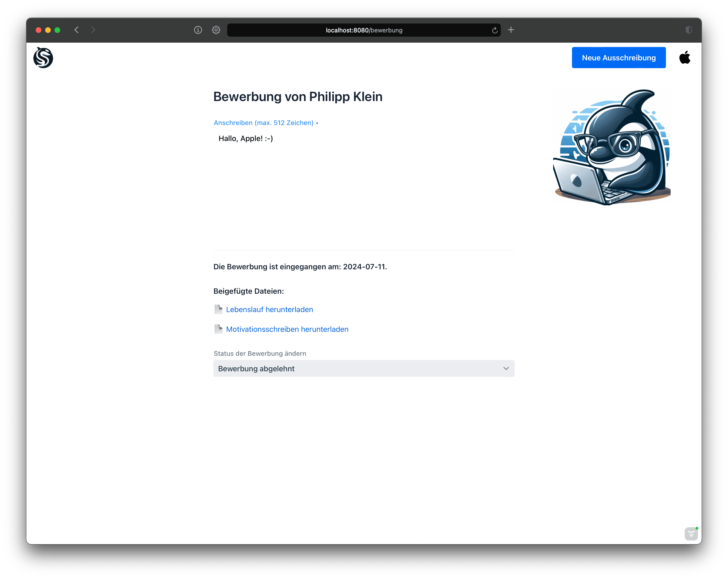Click the status dropdown chevron arrow
The width and height of the screenshot is (728, 579).
pos(506,368)
